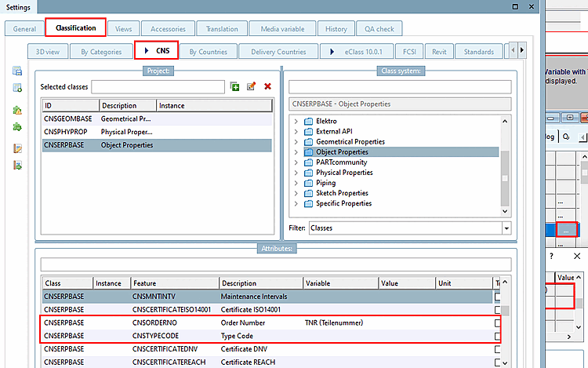Click the sidebar table with green plus icon
The image size is (588, 368).
(17, 87)
